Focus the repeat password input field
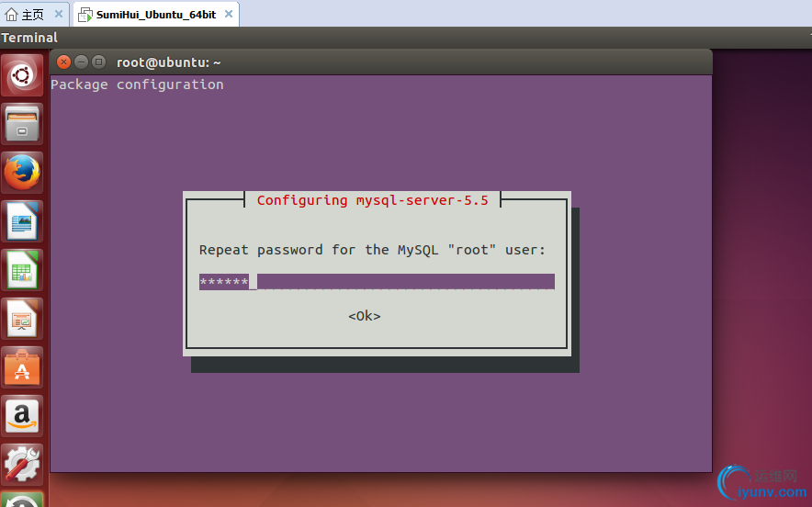 tap(377, 282)
